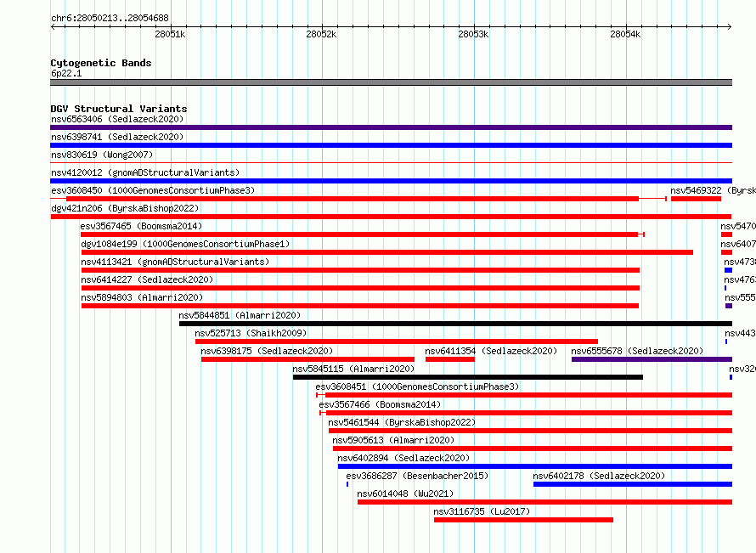Select the red nsv525713 feature bar
Viewport: 756px width, 553px height.
(397, 341)
